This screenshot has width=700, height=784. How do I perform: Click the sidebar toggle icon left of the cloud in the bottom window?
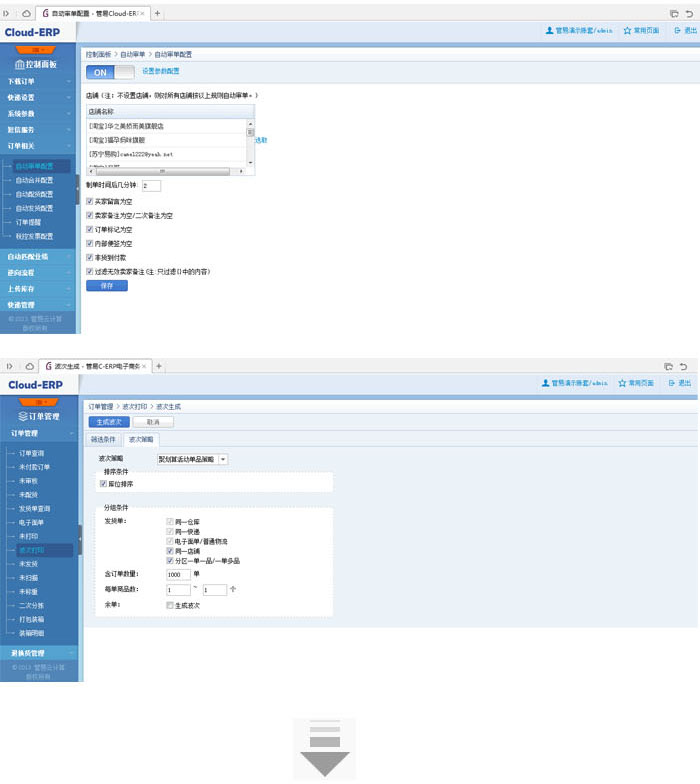click(x=9, y=366)
